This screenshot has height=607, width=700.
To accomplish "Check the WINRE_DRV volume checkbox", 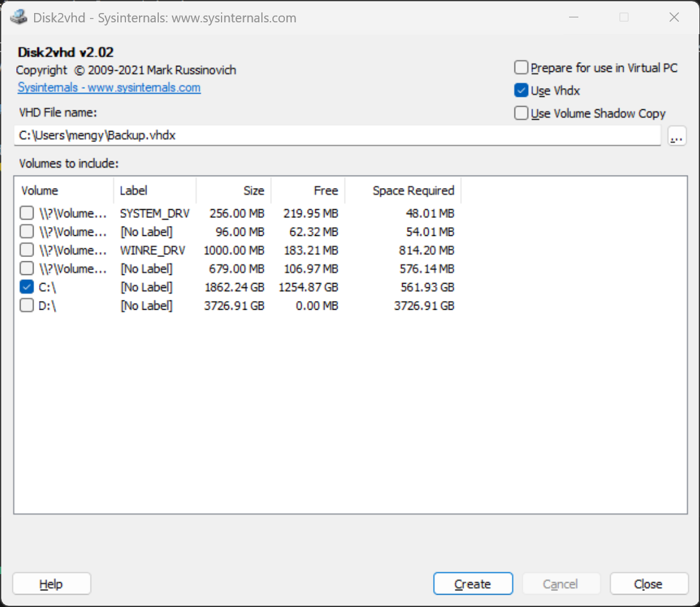I will (x=27, y=250).
